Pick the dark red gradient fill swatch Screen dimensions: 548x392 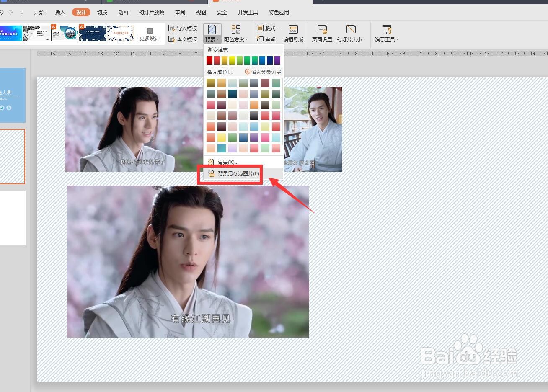[x=209, y=61]
